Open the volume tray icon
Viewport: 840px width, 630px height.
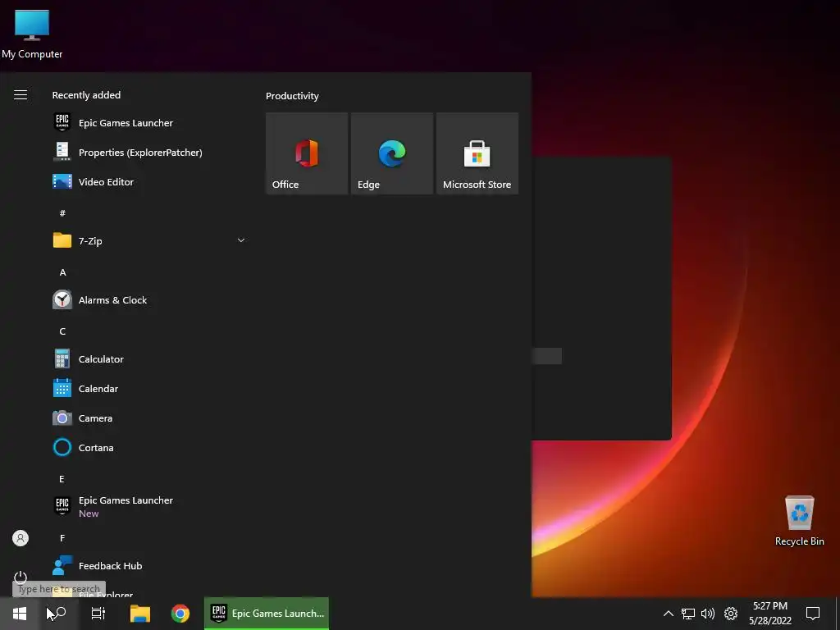click(708, 614)
